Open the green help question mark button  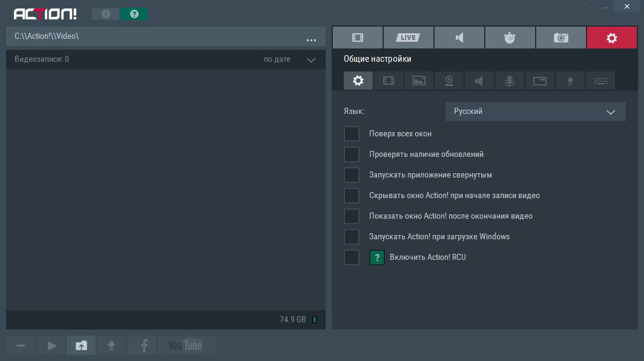(134, 14)
